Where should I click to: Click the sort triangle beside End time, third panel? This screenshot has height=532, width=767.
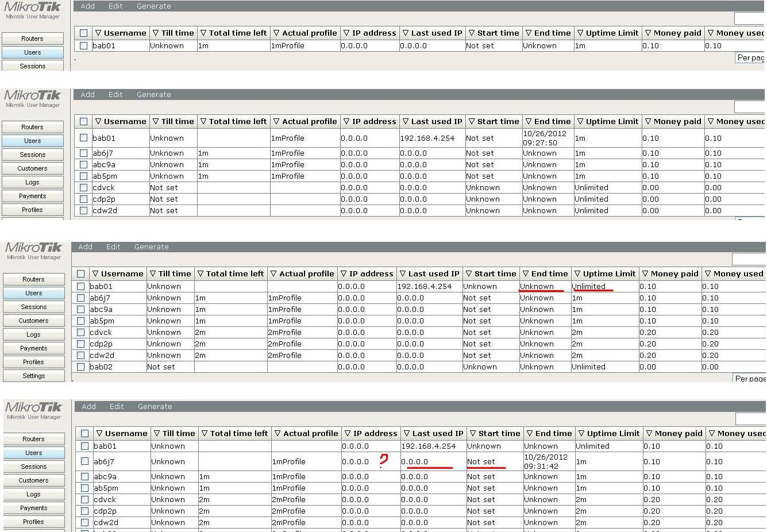point(525,273)
